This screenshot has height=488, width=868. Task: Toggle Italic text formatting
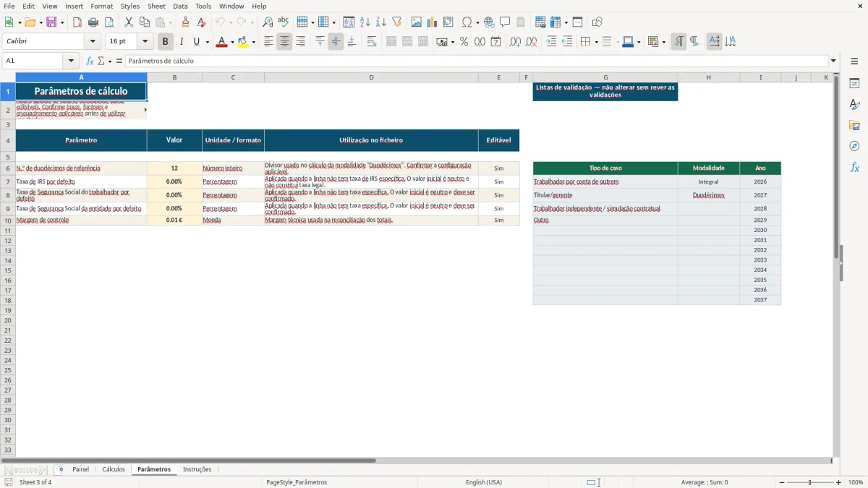(x=181, y=42)
